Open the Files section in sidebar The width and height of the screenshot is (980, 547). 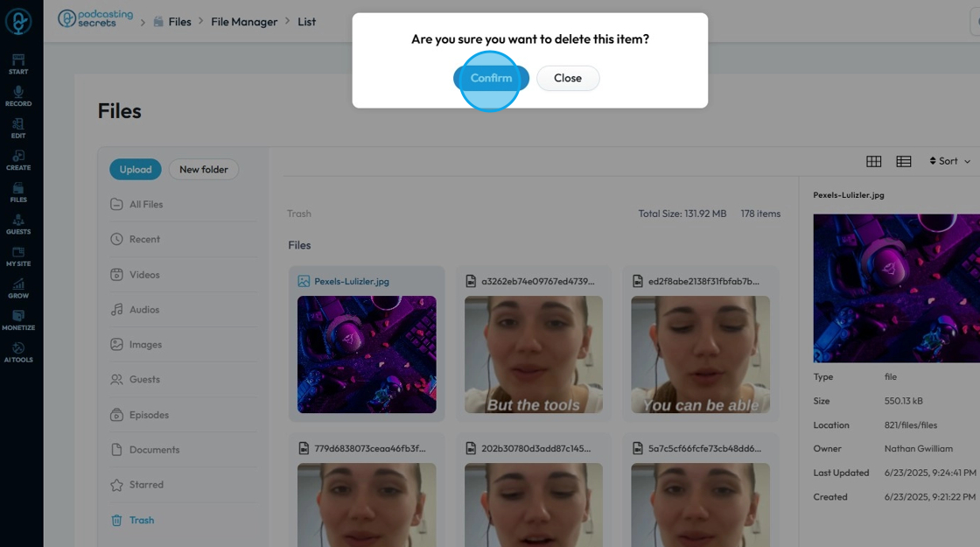[18, 193]
